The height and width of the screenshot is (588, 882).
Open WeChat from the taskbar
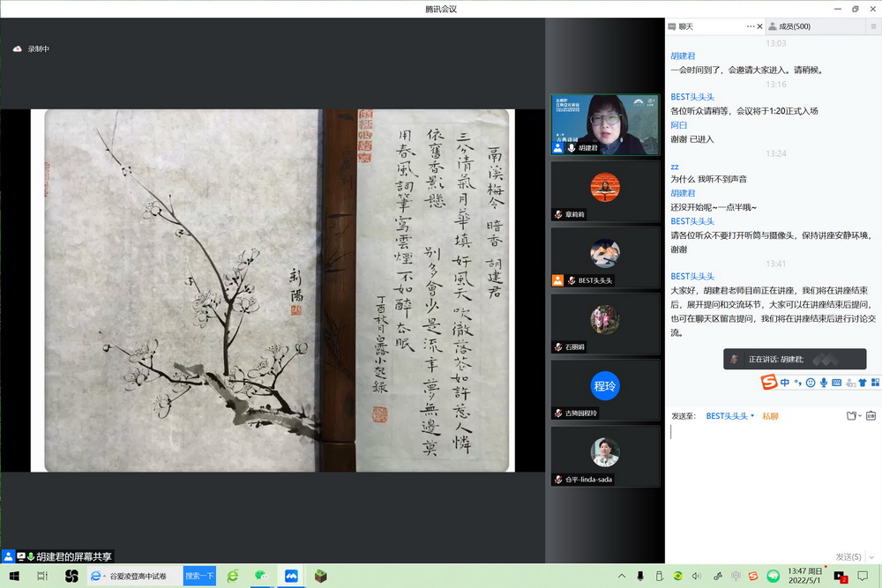coord(261,576)
